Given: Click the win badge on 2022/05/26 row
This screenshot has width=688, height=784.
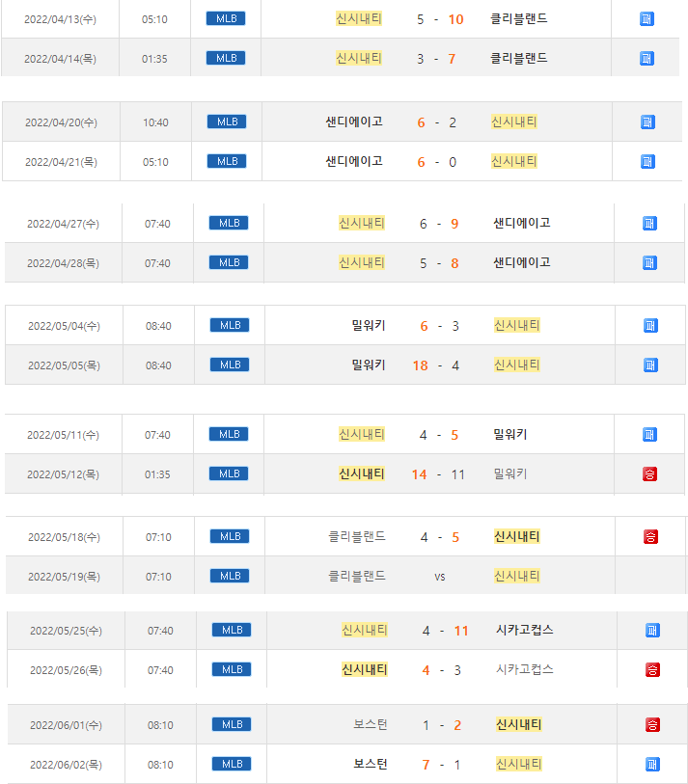Looking at the screenshot, I should pos(652,669).
